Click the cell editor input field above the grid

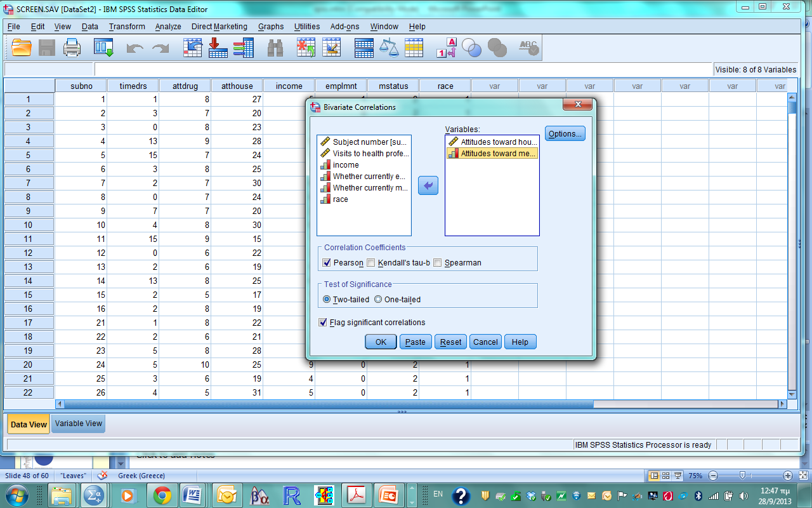coord(403,70)
